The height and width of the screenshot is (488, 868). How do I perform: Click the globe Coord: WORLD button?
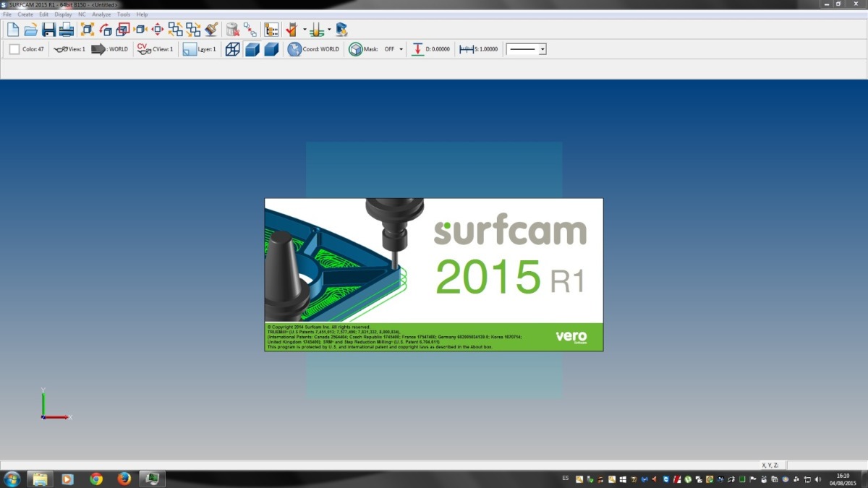point(313,49)
